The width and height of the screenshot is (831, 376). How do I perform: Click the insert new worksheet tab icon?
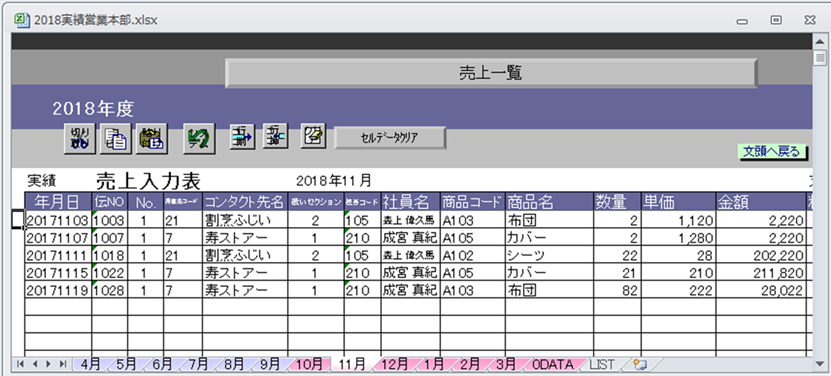[x=640, y=364]
